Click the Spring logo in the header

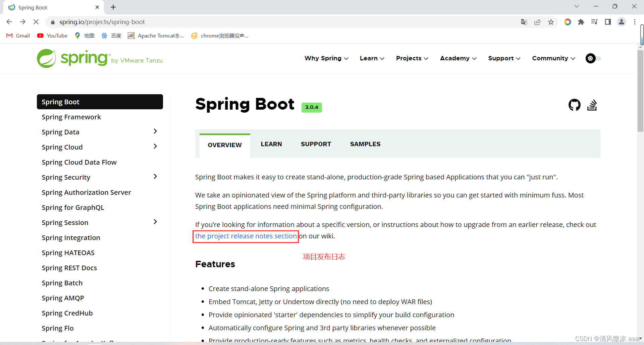coord(100,58)
